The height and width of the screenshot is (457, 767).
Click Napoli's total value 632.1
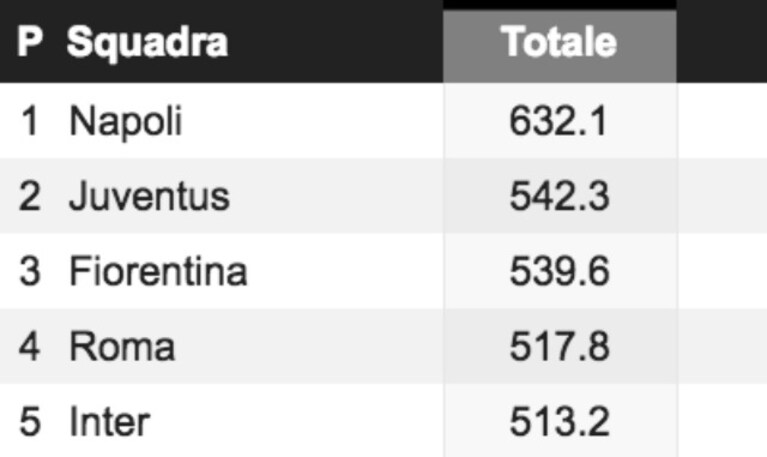(558, 121)
